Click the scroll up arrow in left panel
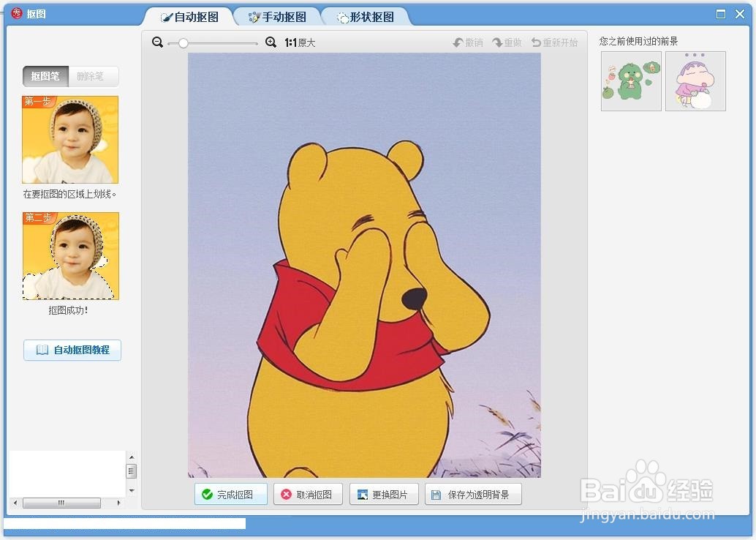The image size is (756, 540). 132,457
